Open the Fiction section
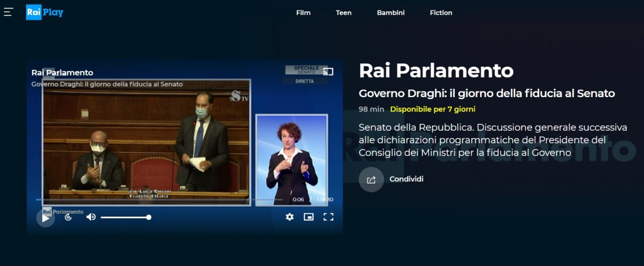 [x=441, y=13]
